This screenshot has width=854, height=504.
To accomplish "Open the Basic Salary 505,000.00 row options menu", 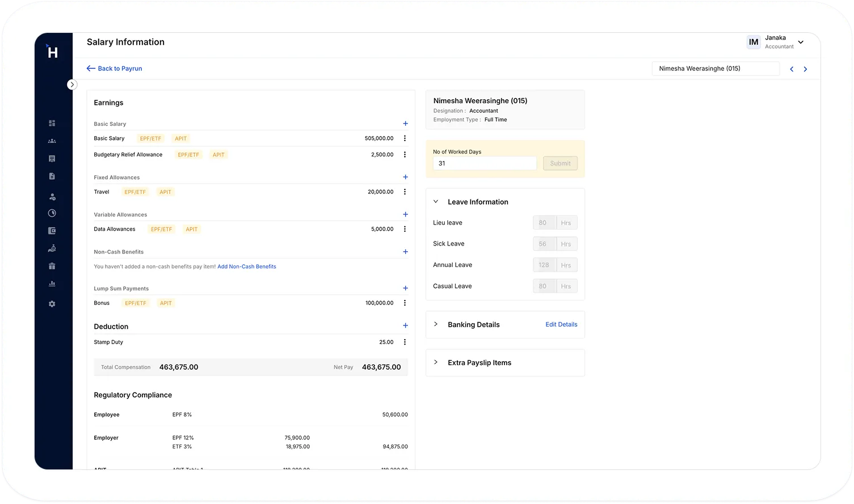I will coord(405,138).
